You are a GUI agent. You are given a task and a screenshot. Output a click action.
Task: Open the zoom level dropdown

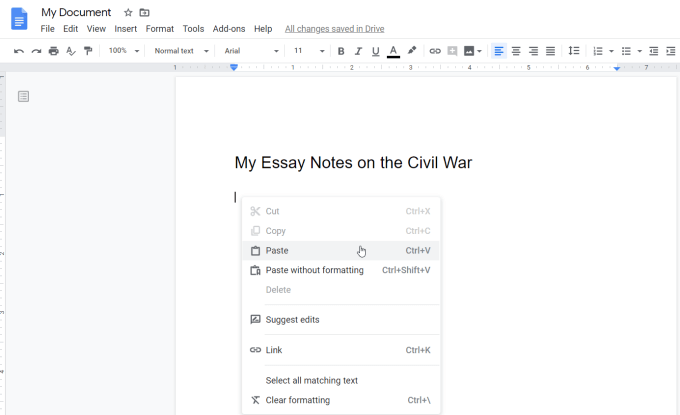point(124,51)
